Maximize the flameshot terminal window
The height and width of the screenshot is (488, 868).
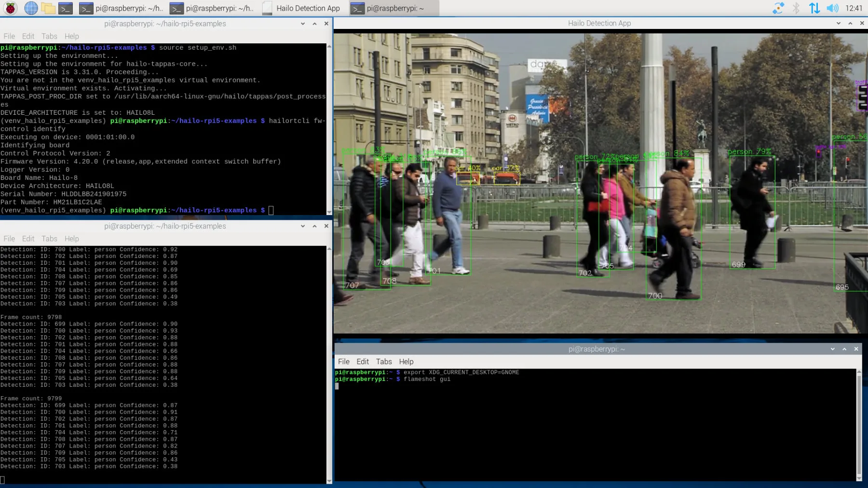pos(844,349)
